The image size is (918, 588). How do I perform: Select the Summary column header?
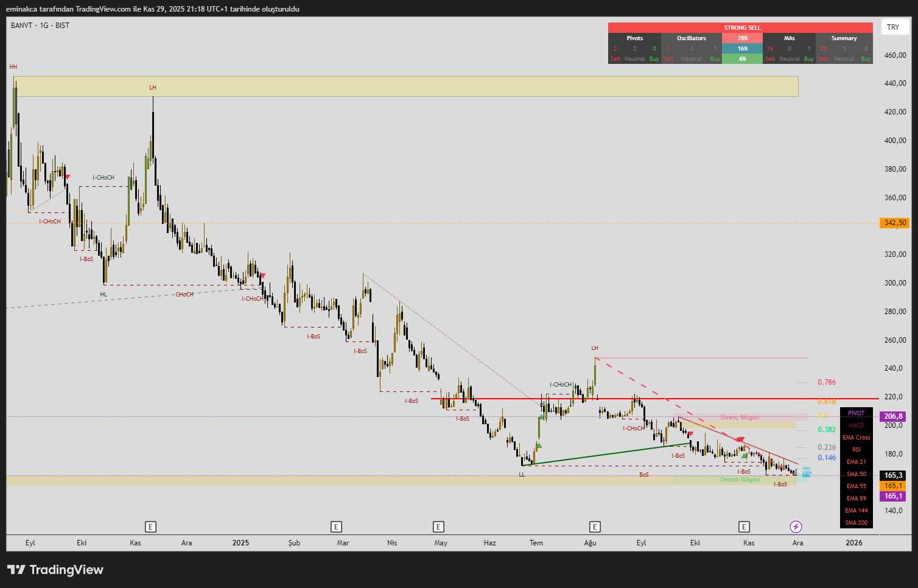(844, 38)
